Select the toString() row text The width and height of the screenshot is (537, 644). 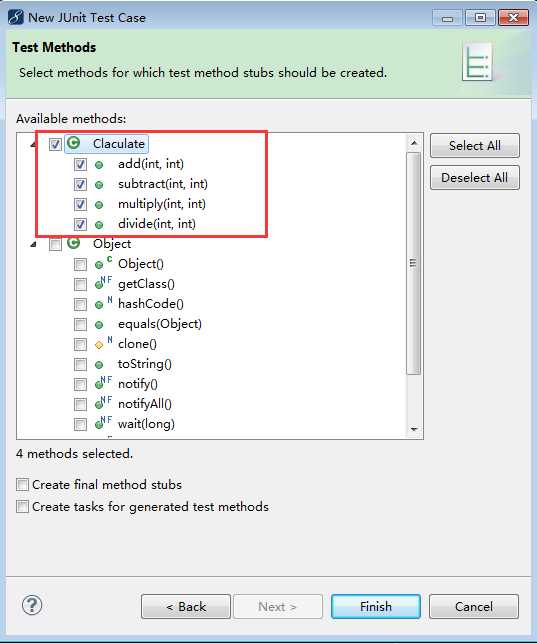(x=145, y=364)
